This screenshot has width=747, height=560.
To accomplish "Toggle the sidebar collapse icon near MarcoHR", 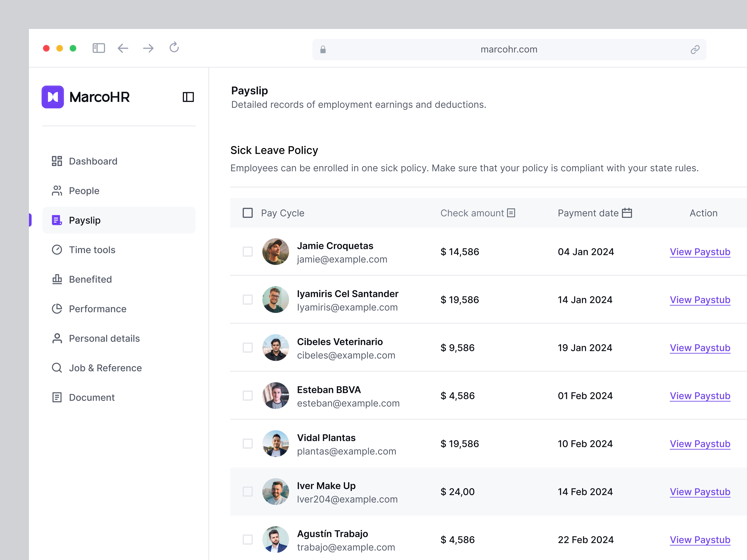I will coord(188,97).
